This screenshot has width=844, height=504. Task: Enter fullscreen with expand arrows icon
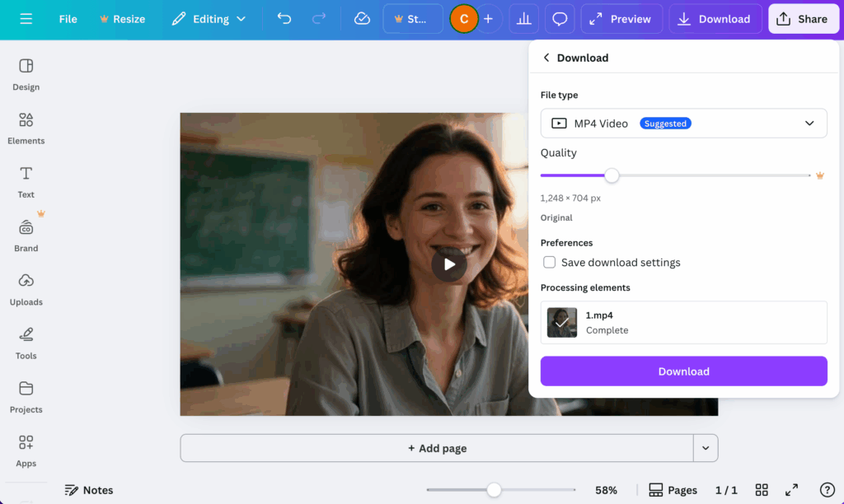tap(791, 490)
